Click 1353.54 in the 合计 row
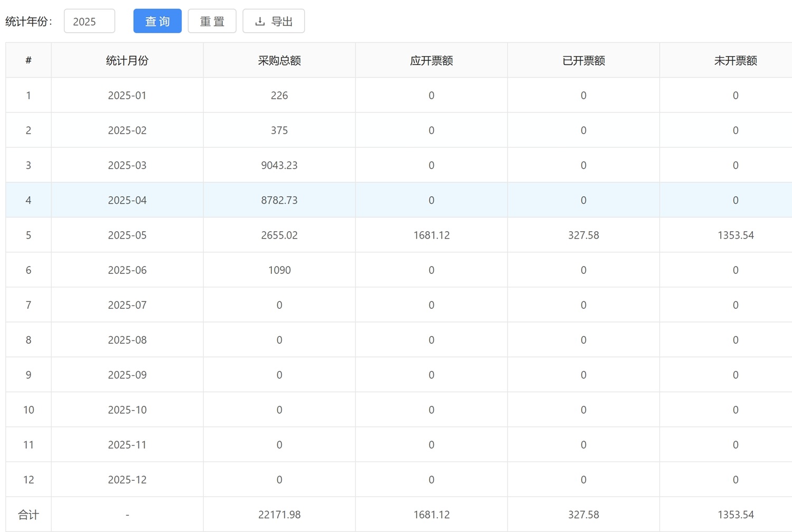 (736, 515)
